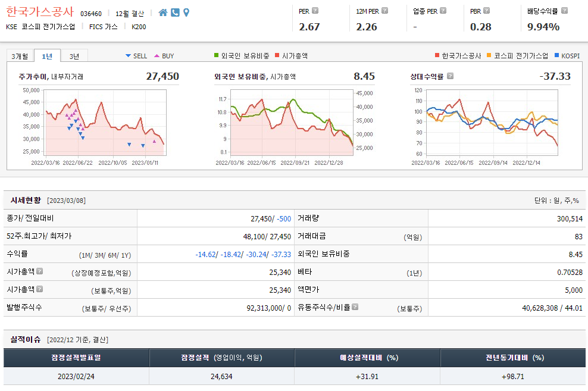Click the 수익률 values -14.62/ -18.42/ -30.24/ -37.33
Screen dimensions: 588x391
(243, 255)
